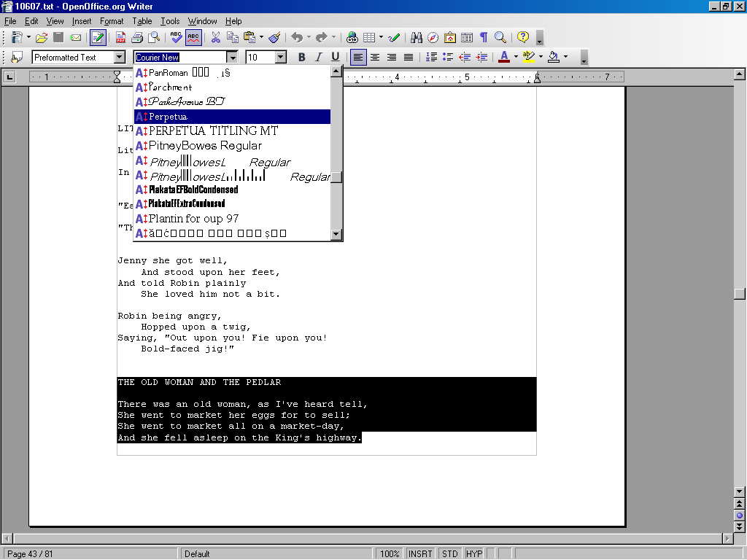Open the Edit menu

(31, 21)
